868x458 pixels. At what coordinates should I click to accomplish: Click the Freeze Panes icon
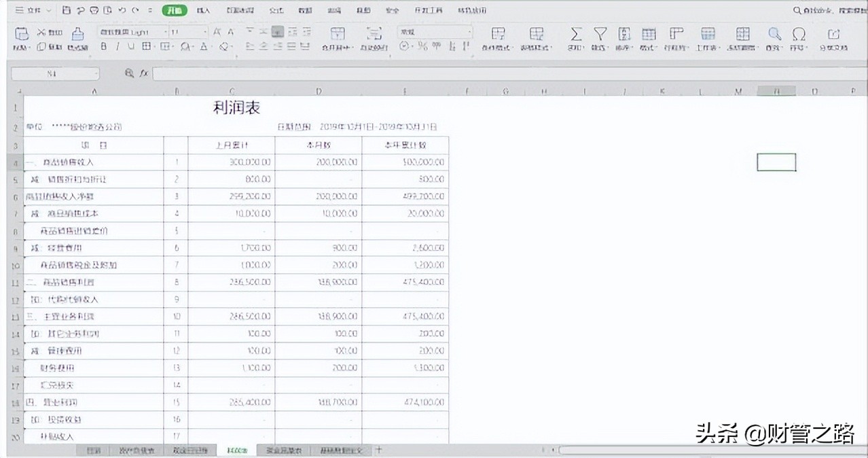click(742, 34)
